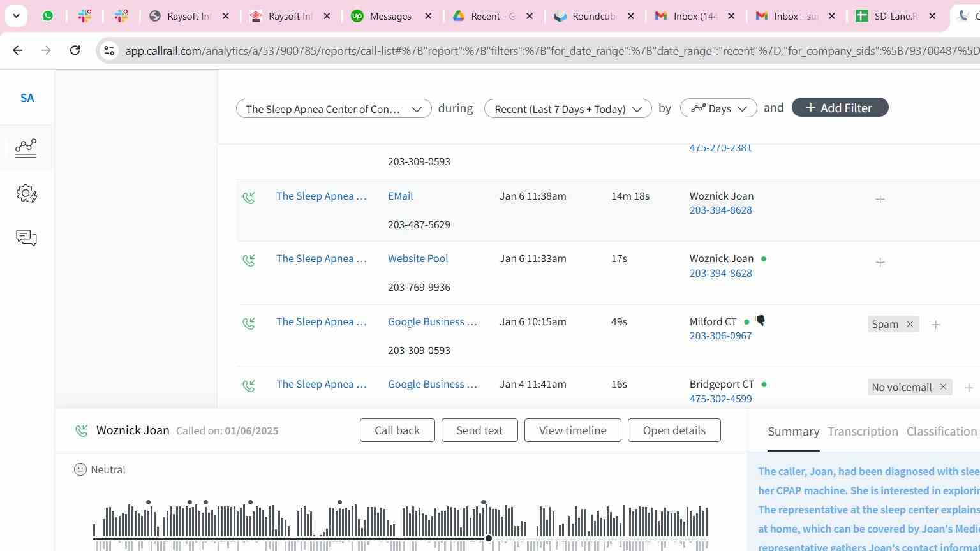The width and height of the screenshot is (980, 551).
Task: Switch to the Transcription tab
Action: 863,431
